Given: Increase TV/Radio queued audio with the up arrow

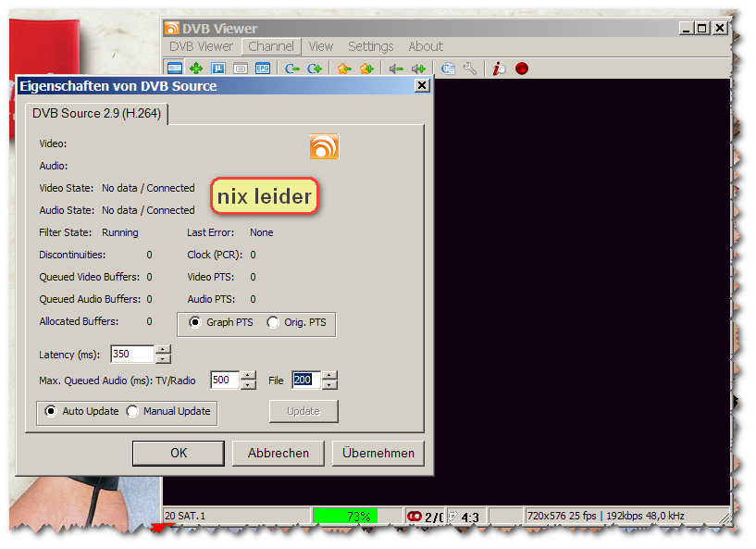Looking at the screenshot, I should click(x=248, y=375).
